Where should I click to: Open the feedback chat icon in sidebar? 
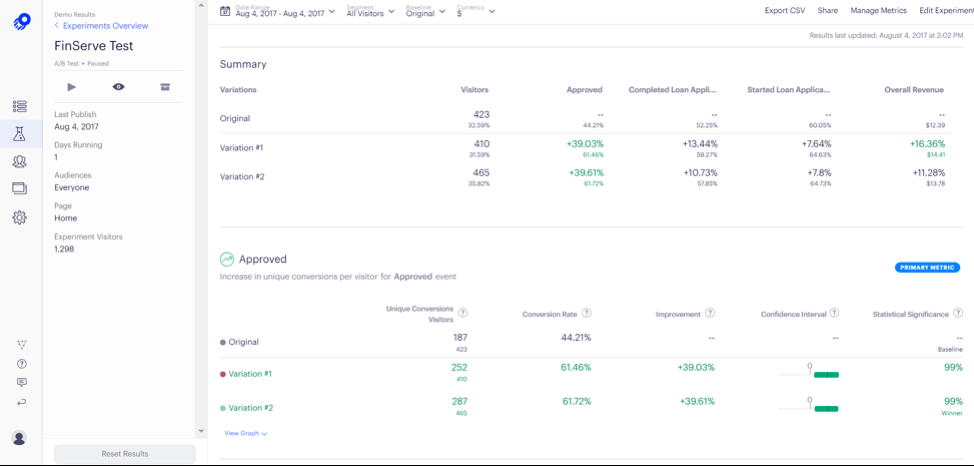21,382
